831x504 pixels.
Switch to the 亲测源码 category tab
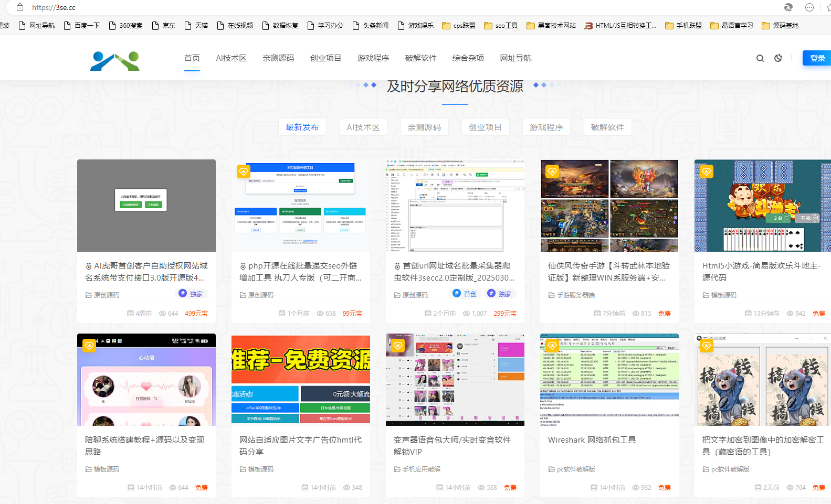tap(424, 127)
